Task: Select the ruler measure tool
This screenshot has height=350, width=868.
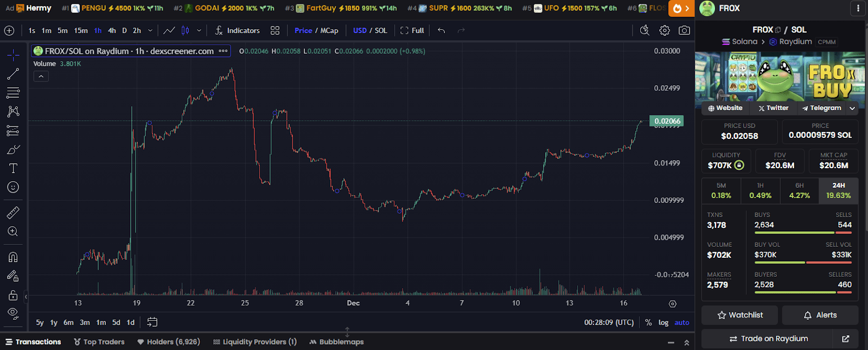Action: tap(13, 212)
